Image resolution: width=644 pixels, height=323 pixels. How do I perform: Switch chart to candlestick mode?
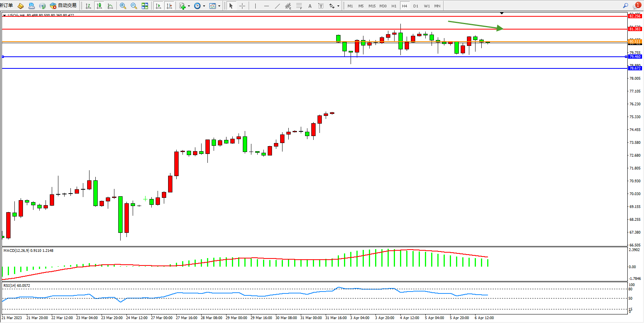(x=99, y=6)
